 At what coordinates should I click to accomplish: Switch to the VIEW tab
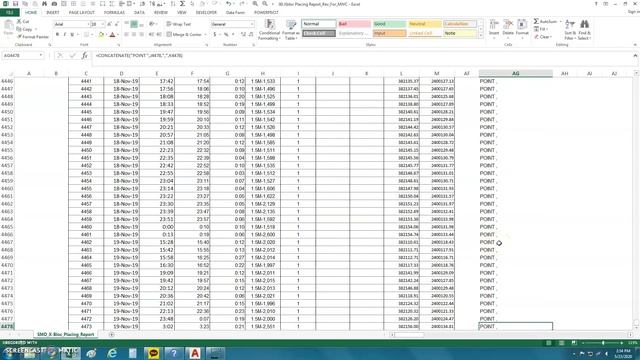tap(182, 13)
